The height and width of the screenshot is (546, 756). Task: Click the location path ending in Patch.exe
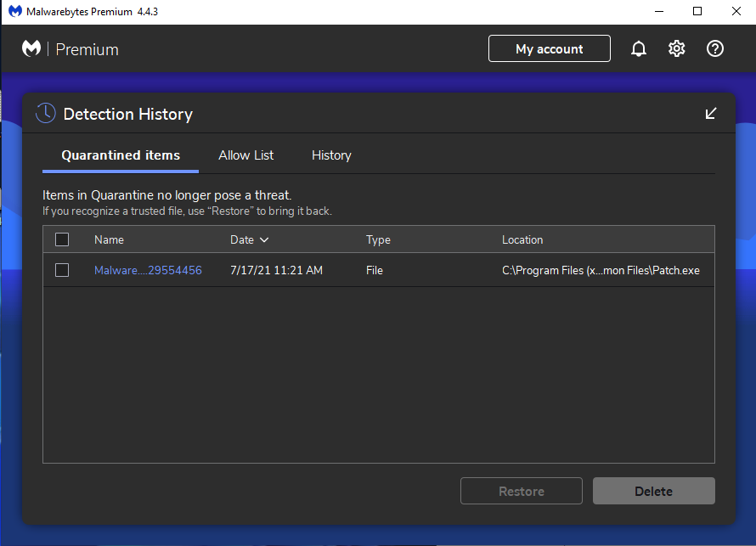(601, 270)
